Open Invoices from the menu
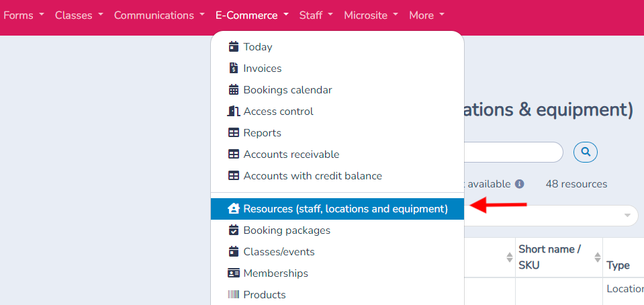Image resolution: width=644 pixels, height=305 pixels. pos(337,68)
